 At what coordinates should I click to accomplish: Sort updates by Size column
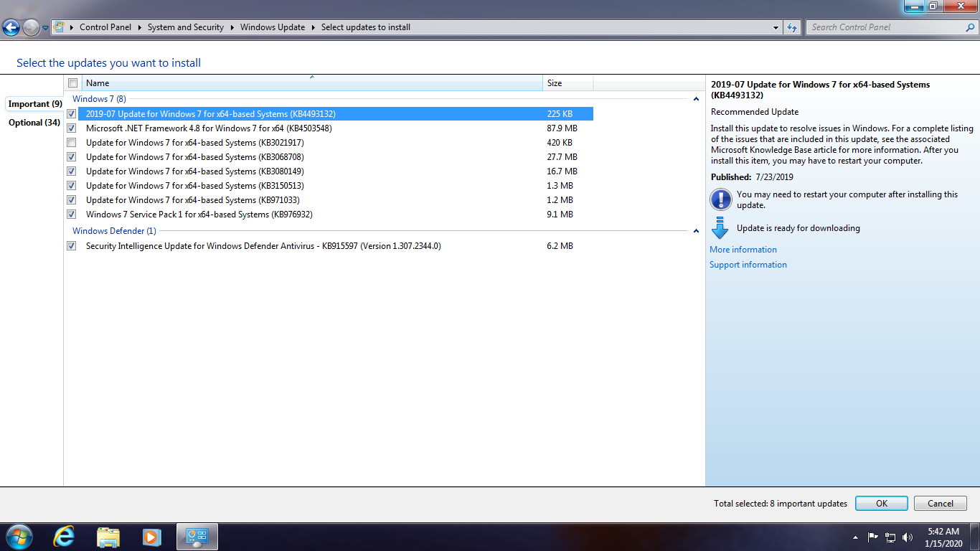pos(568,83)
